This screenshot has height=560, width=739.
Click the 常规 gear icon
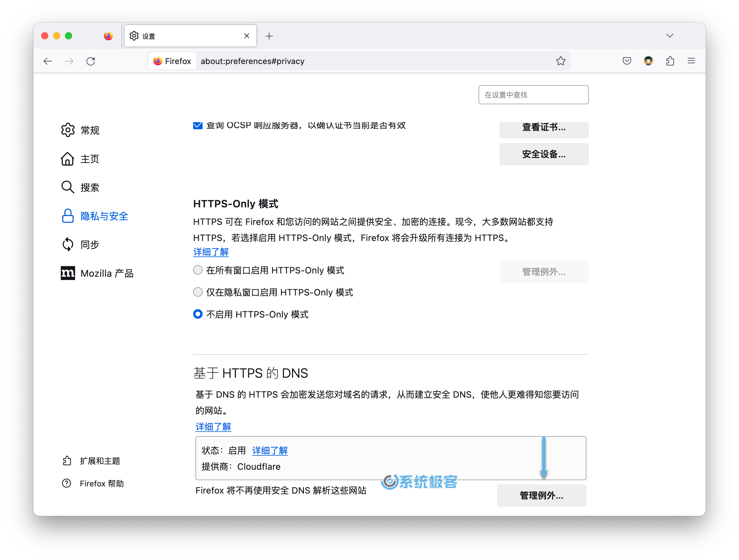click(68, 130)
